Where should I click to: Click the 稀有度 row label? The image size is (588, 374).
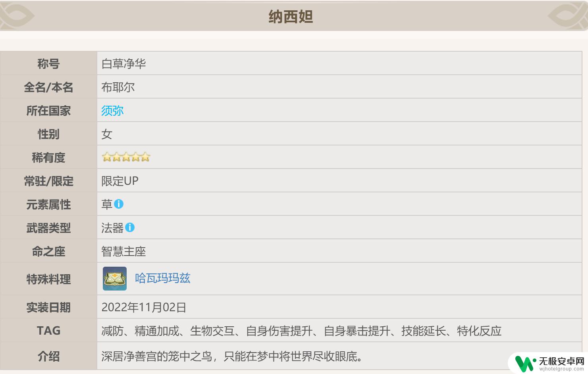pos(48,157)
